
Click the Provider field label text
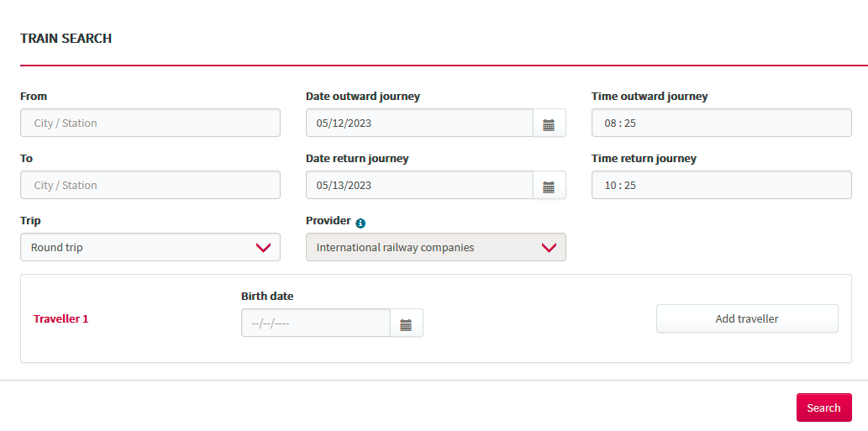(329, 220)
